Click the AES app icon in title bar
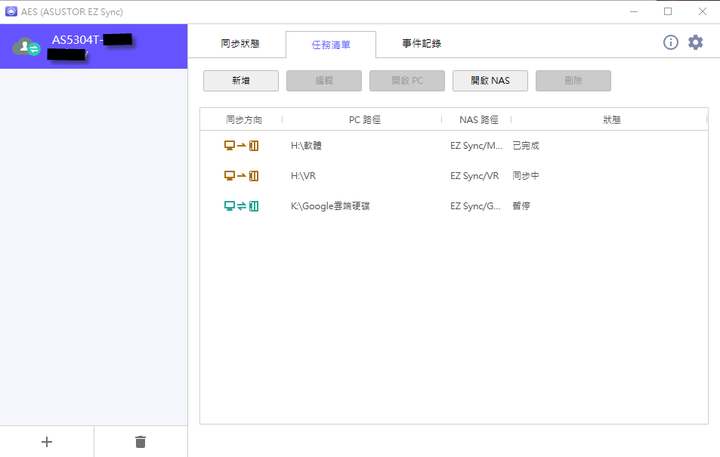The width and height of the screenshot is (720, 457). [11, 11]
